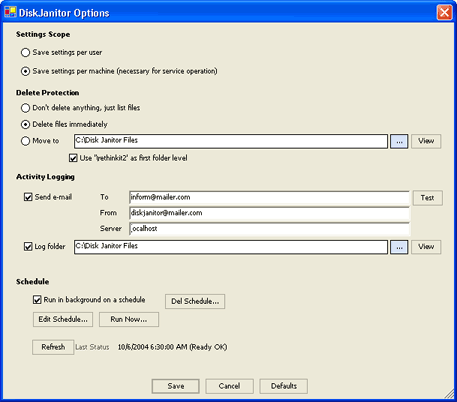Click the Log folder path field

click(231, 247)
